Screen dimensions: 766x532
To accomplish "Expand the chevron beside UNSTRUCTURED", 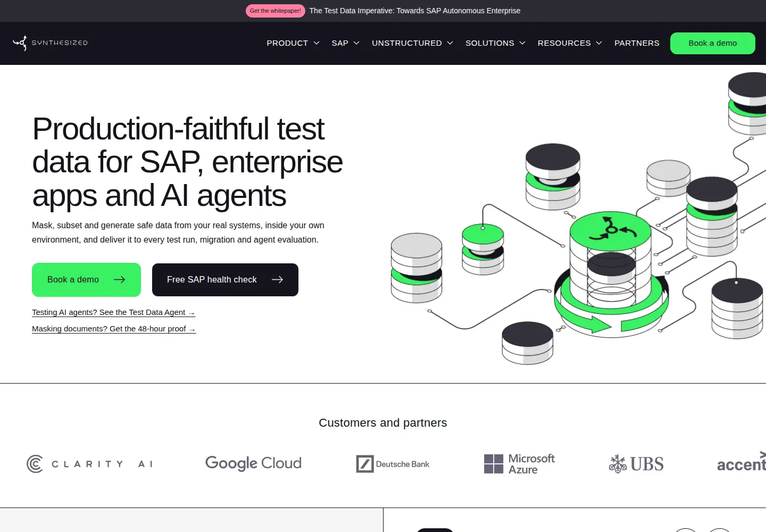I will 450,43.
